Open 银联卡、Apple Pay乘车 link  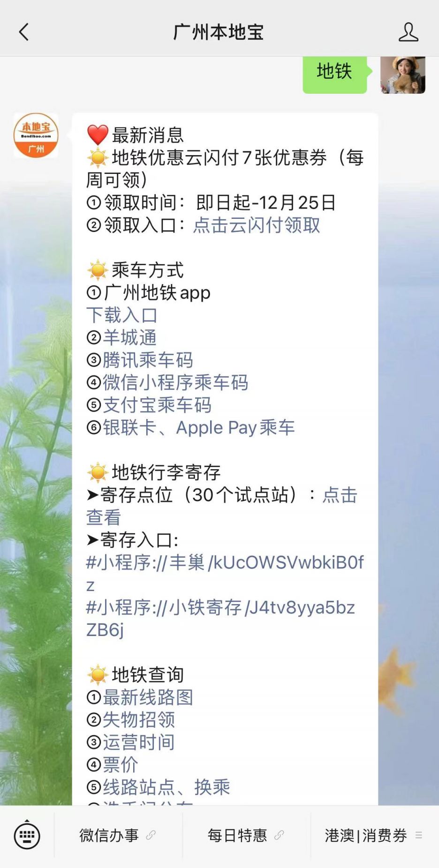tap(198, 427)
